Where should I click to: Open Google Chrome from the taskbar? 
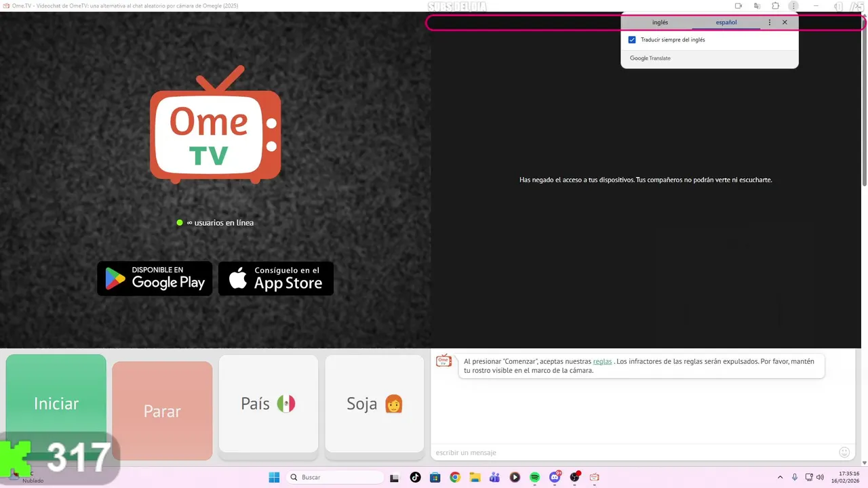coord(455,477)
